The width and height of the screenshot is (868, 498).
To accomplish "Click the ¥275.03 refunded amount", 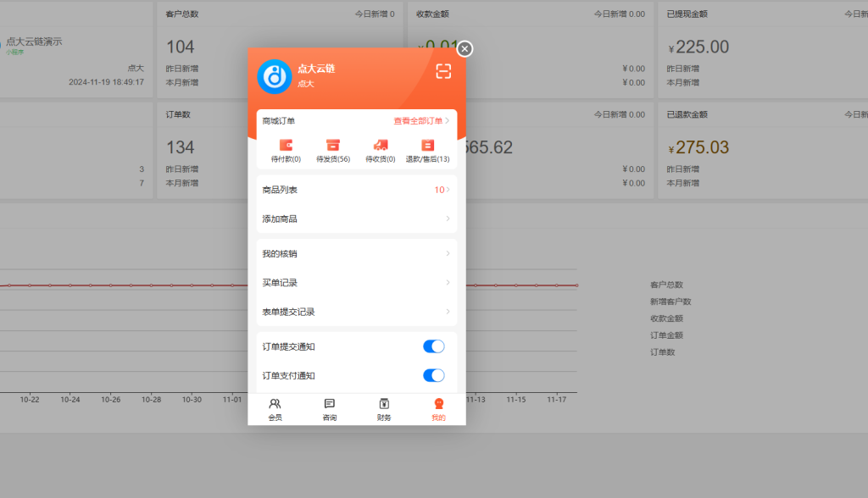I will tap(698, 147).
